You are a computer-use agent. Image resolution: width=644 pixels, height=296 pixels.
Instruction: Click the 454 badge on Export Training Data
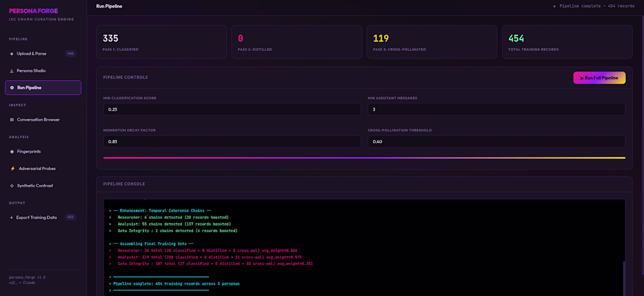click(x=70, y=218)
